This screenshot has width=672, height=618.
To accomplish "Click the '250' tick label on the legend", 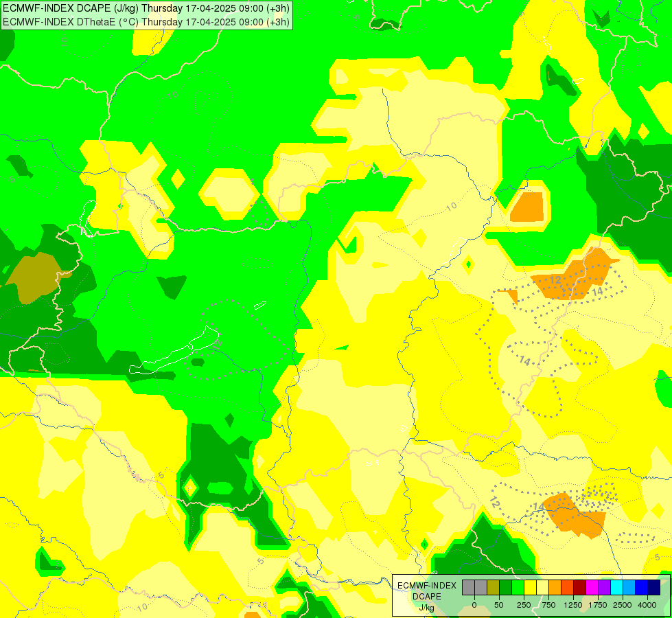I will point(524,605).
